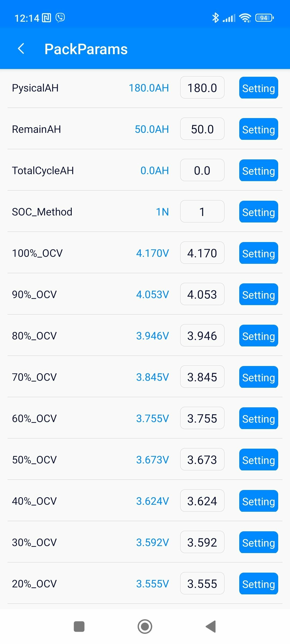The image size is (290, 644).
Task: Confirm 20%_OCV with Setting button
Action: click(x=258, y=584)
